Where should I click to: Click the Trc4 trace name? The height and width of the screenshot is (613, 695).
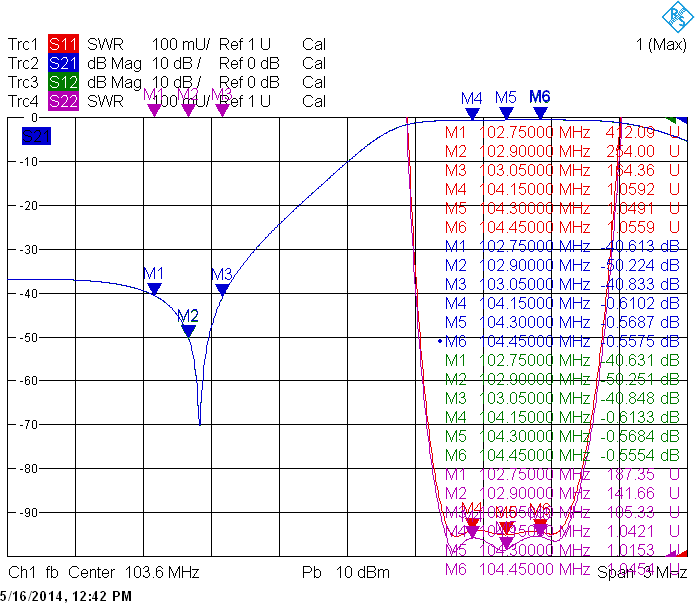pos(23,102)
